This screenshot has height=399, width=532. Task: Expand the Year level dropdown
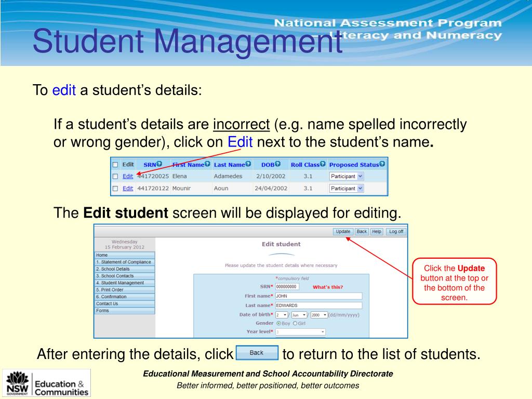tap(300, 332)
